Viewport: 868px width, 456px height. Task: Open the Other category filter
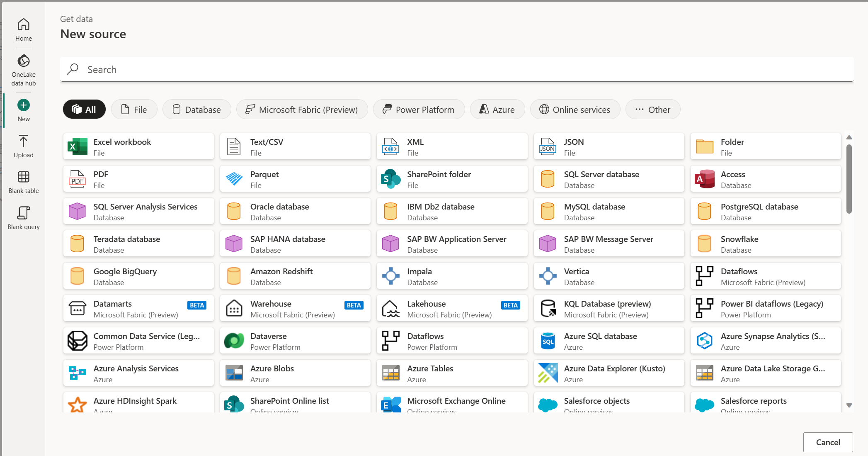click(652, 110)
